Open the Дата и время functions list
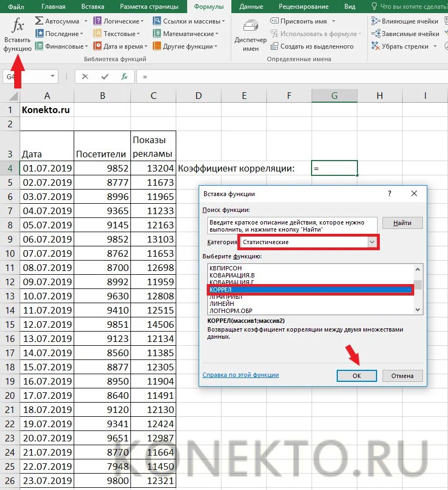 121,46
